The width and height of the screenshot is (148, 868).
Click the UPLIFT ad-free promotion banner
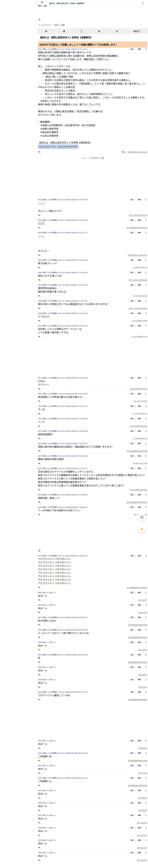pos(92,44)
